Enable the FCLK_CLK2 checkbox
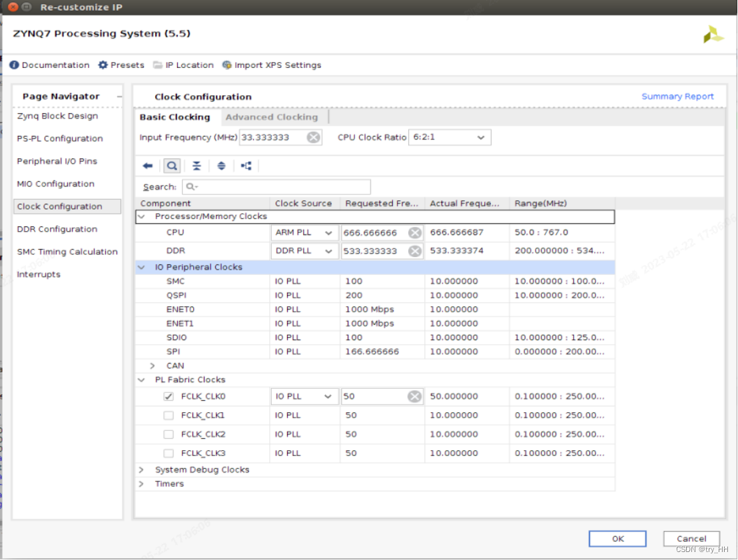This screenshot has height=560, width=738. point(169,434)
